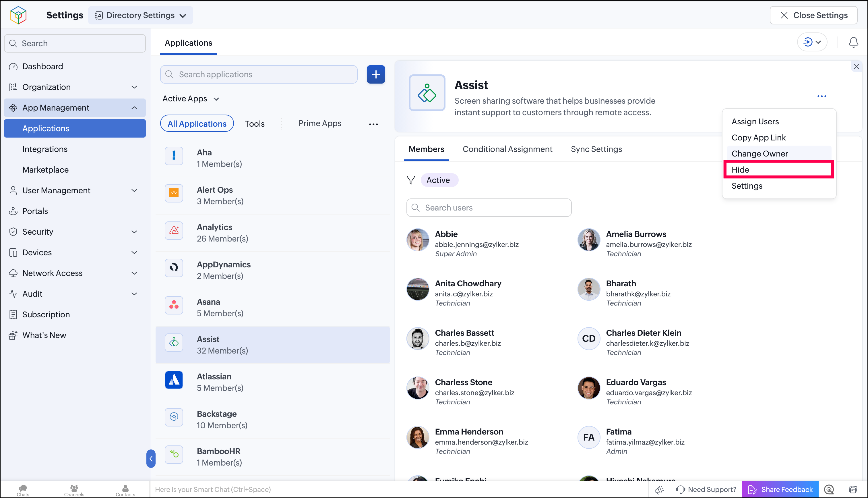Click the at-sign search icon in bottom bar
The image size is (868, 498).
tap(829, 489)
